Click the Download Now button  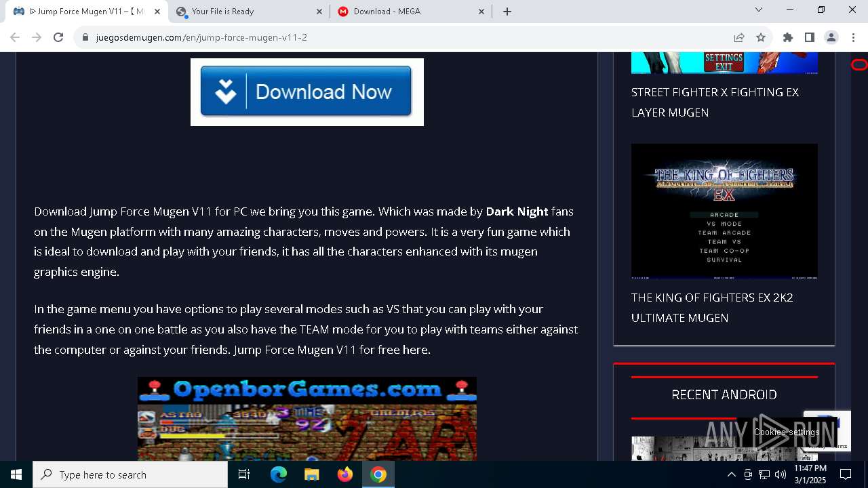(x=307, y=91)
